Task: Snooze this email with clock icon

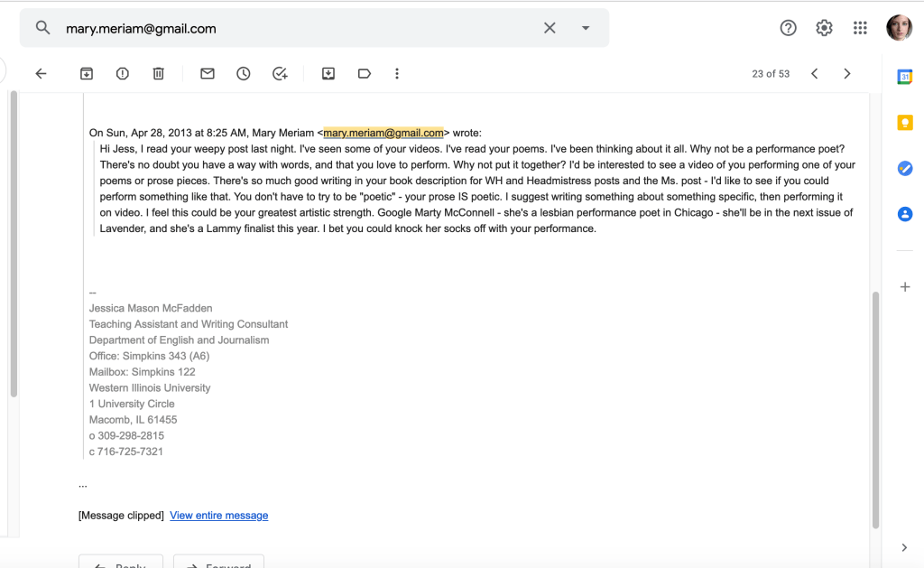Action: pyautogui.click(x=244, y=74)
